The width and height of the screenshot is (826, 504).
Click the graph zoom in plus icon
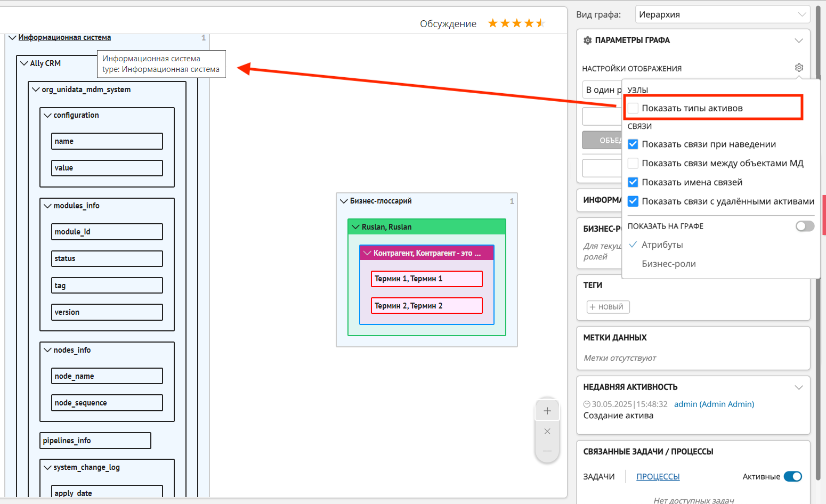pyautogui.click(x=547, y=411)
